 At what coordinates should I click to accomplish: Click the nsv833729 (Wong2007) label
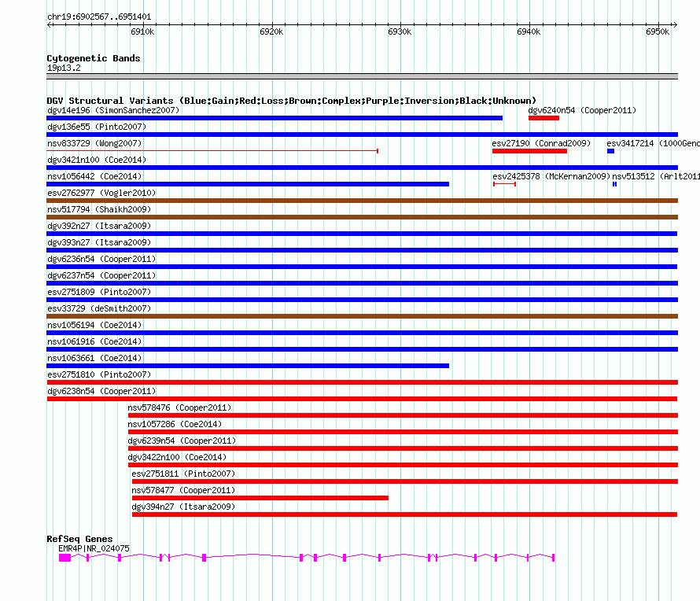point(94,143)
